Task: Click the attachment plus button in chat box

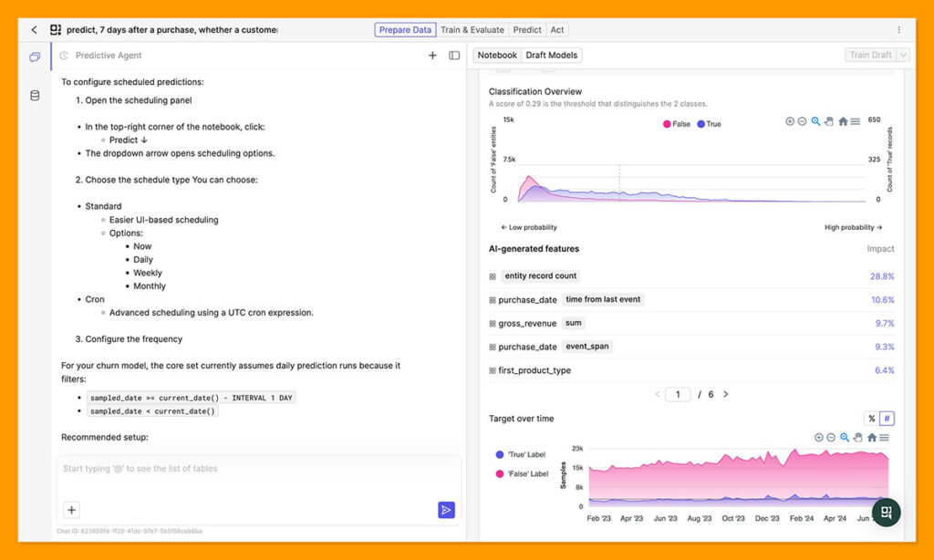Action: [x=71, y=510]
